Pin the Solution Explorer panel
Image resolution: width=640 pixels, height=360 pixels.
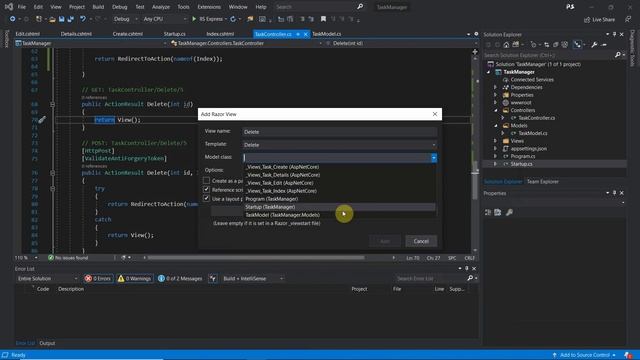(614, 34)
